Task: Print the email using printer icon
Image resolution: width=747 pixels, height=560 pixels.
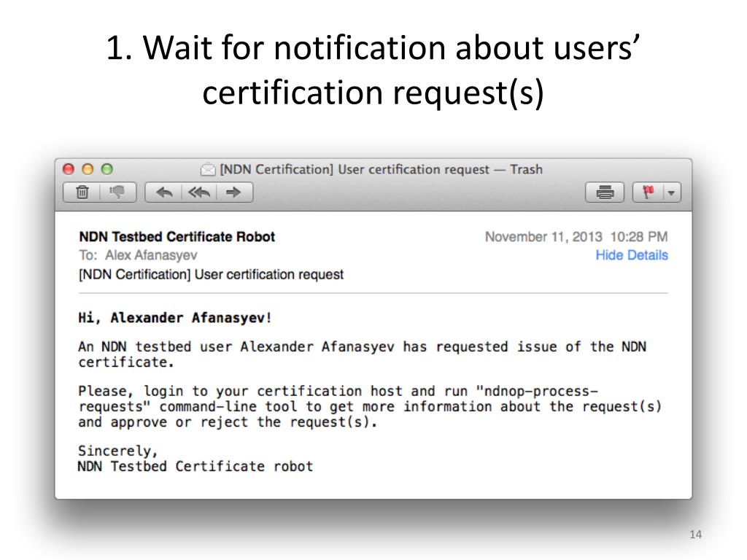Action: [605, 192]
